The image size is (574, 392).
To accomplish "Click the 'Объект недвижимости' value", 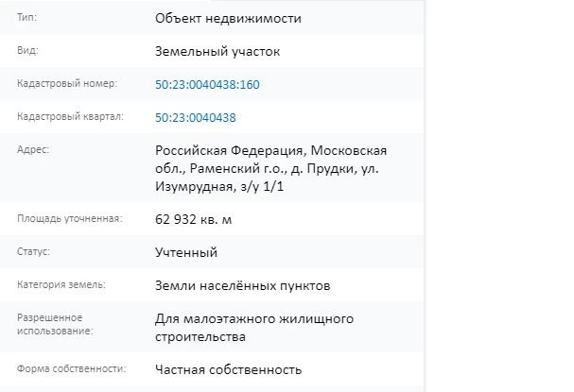I will pyautogui.click(x=228, y=18).
